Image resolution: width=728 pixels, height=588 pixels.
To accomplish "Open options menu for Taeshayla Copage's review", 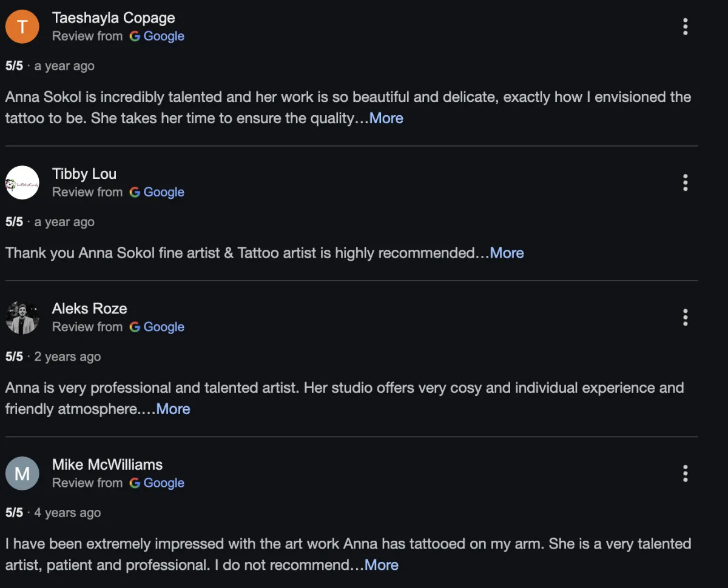I will pos(685,27).
